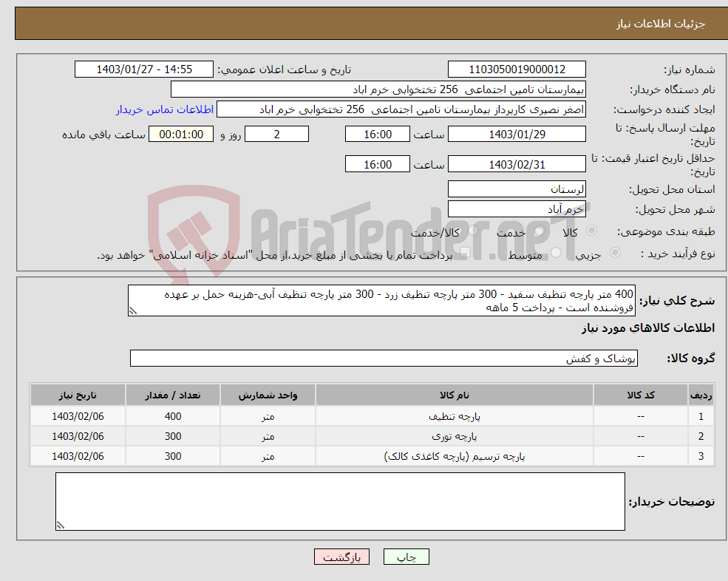Screen dimensions: 728x581
Task: Click the کد کالا column header
Action: pyautogui.click(x=641, y=395)
